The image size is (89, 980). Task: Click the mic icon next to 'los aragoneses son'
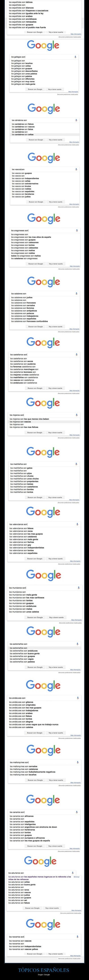tap(77, 230)
